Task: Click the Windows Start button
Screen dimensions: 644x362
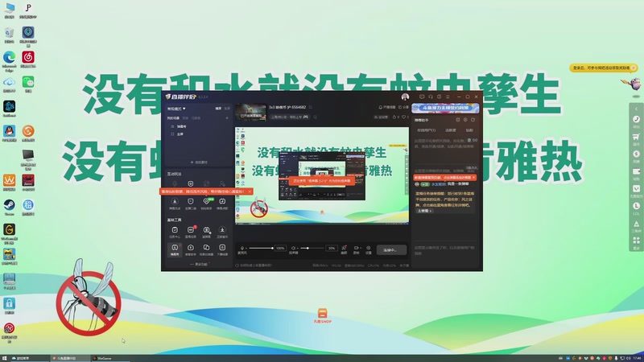Action: point(5,358)
